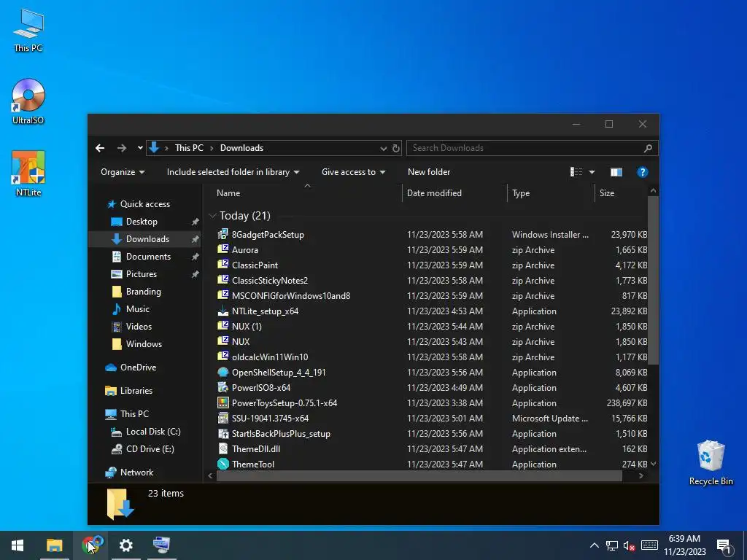Viewport: 747px width, 560px height.
Task: Refresh the Downloads folder view
Action: [x=396, y=148]
